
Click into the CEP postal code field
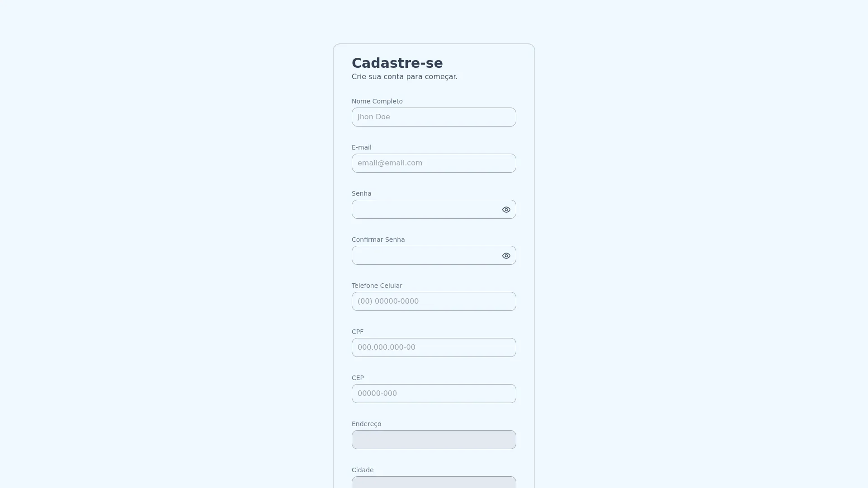434,394
